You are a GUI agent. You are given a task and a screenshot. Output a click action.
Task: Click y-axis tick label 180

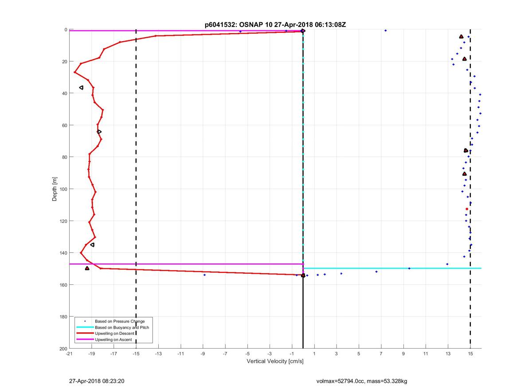click(x=63, y=317)
